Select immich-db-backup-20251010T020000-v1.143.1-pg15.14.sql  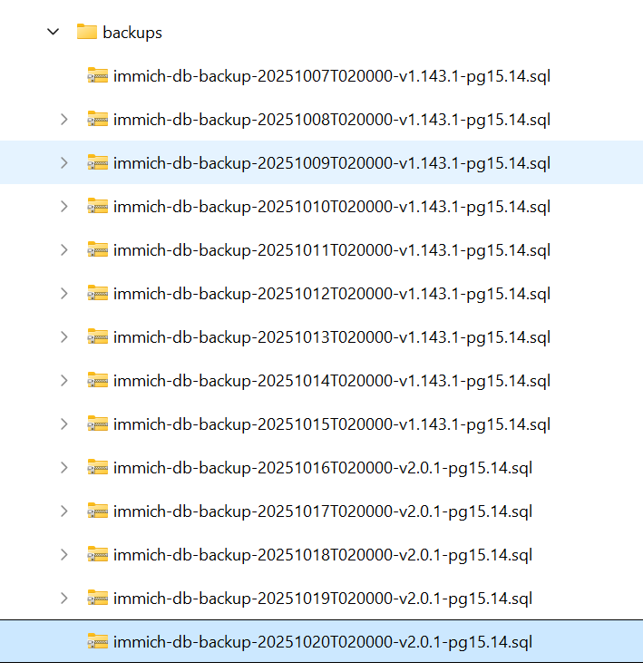(x=332, y=207)
